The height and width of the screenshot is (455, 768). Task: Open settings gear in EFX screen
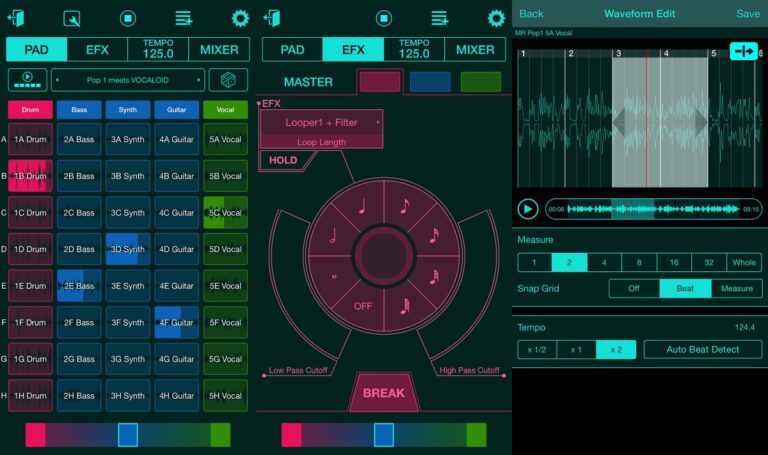click(496, 19)
